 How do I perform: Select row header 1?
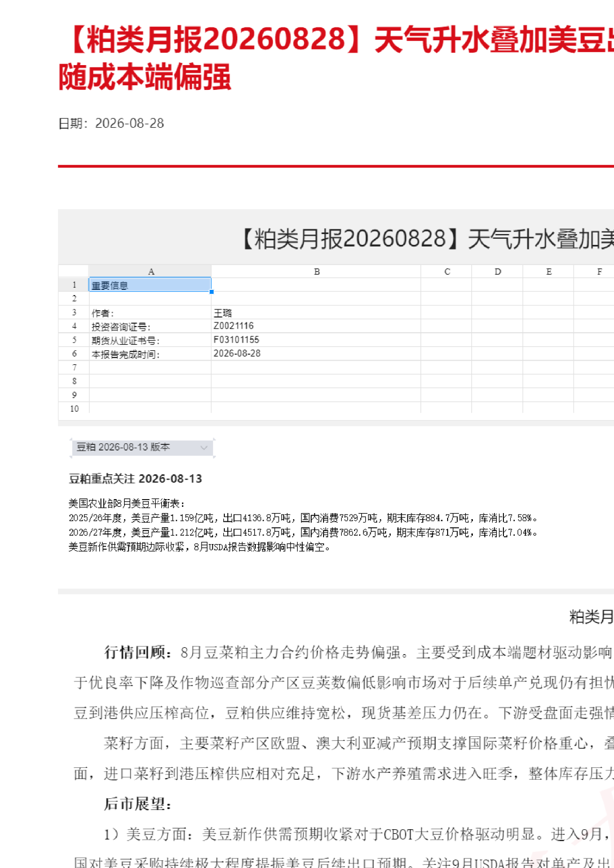click(x=74, y=285)
